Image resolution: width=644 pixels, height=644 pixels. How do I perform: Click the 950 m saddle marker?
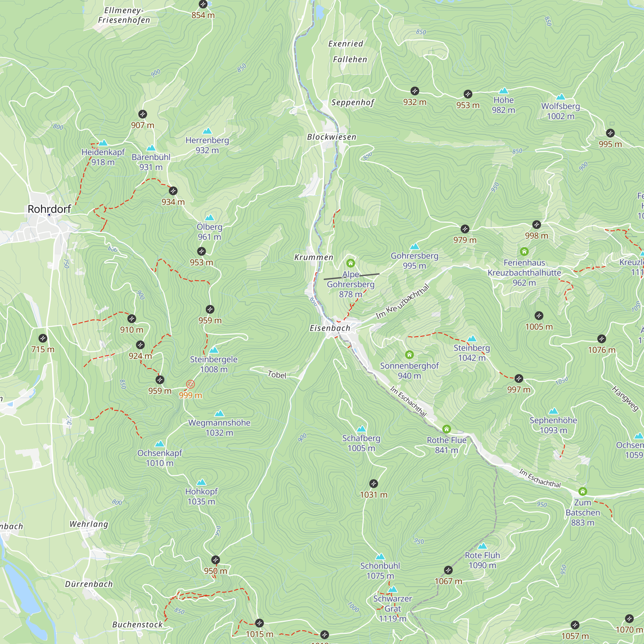click(216, 560)
